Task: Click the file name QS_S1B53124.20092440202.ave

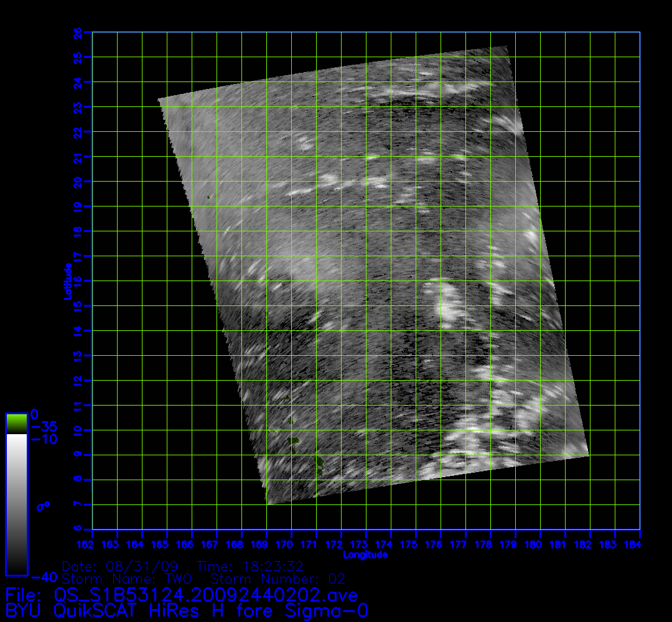Action: click(x=205, y=595)
